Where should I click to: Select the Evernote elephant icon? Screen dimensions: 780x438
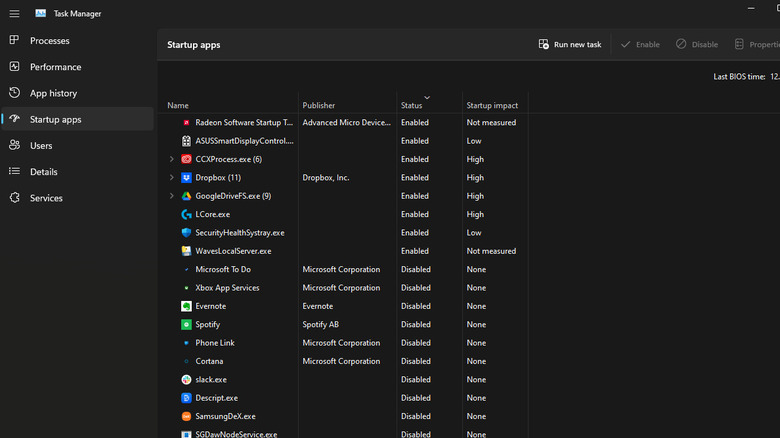coord(186,306)
